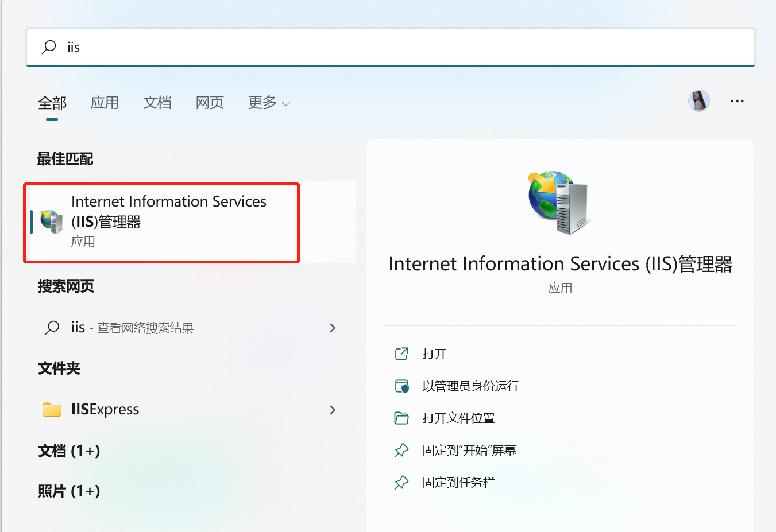
Task: Click the large IIS Manager icon in preview
Action: point(559,201)
